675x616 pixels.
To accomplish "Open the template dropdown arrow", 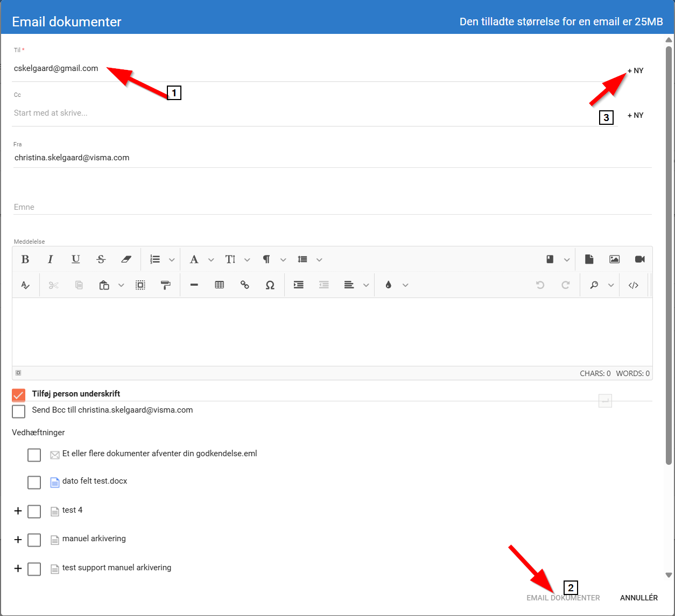I will (567, 260).
